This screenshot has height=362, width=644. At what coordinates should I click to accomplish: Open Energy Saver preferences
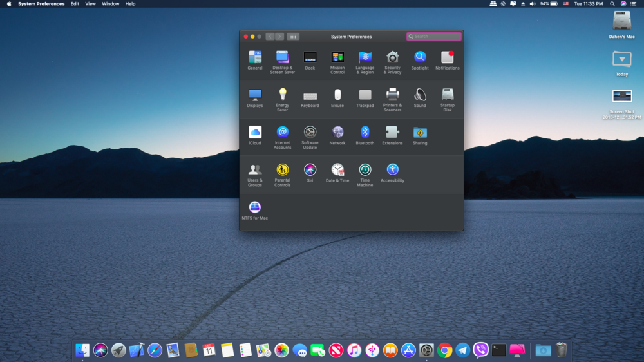[282, 95]
